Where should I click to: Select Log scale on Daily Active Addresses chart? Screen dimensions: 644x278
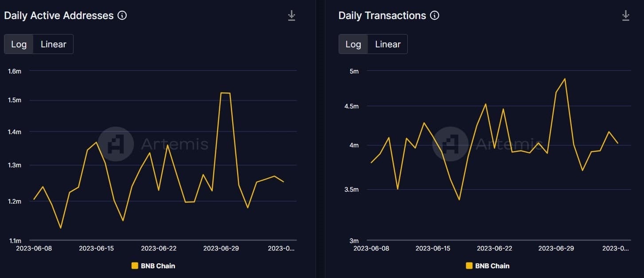click(x=19, y=44)
